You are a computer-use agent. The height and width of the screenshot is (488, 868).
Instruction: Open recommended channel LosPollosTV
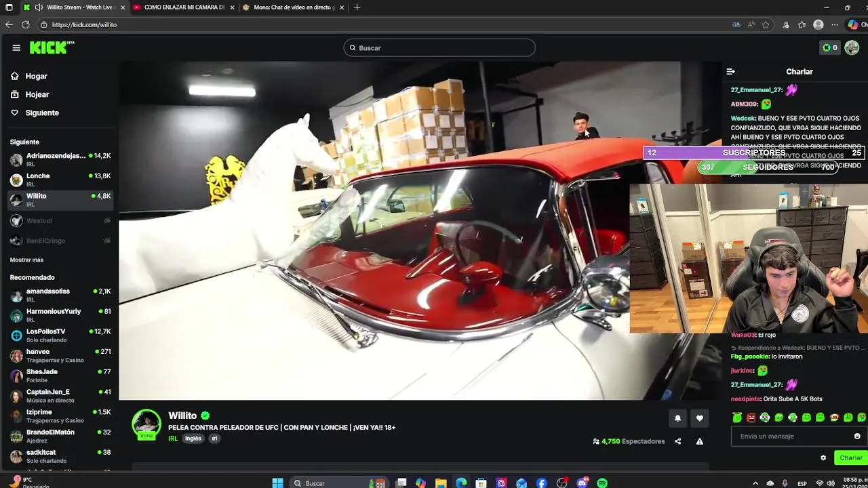click(x=60, y=335)
